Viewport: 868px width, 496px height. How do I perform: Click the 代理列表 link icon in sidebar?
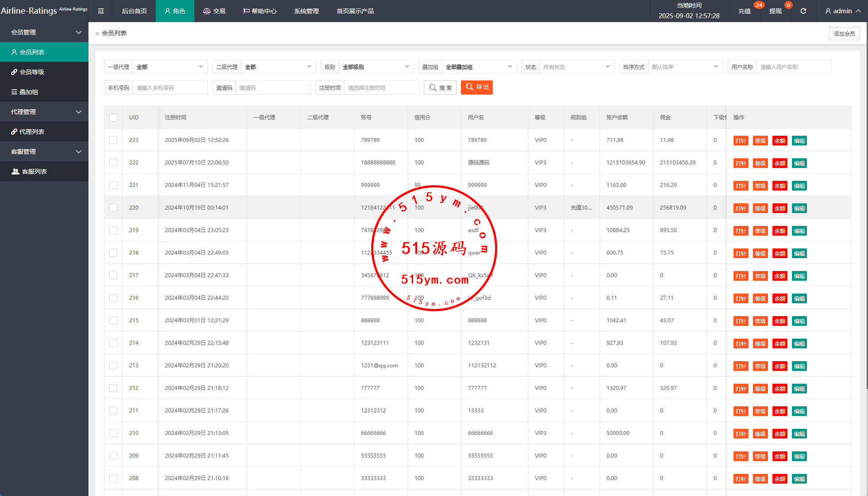(x=14, y=132)
